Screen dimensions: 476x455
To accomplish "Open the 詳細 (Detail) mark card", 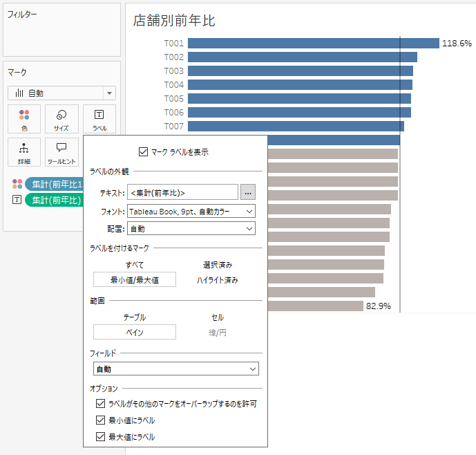I will point(24,152).
